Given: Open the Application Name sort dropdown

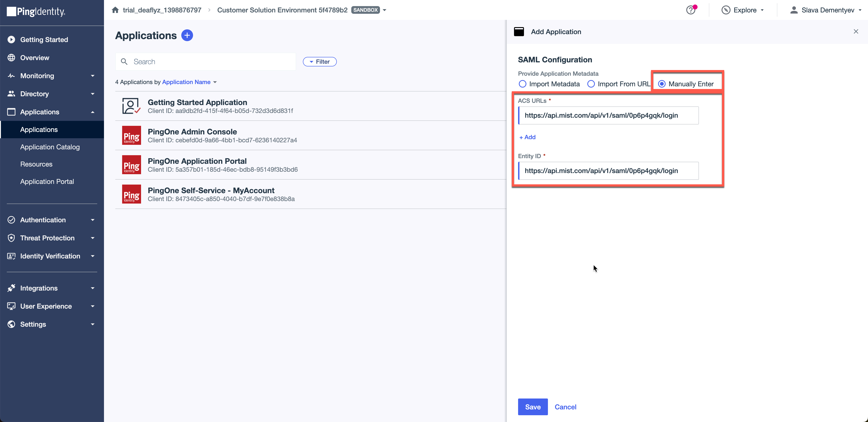Looking at the screenshot, I should click(189, 82).
